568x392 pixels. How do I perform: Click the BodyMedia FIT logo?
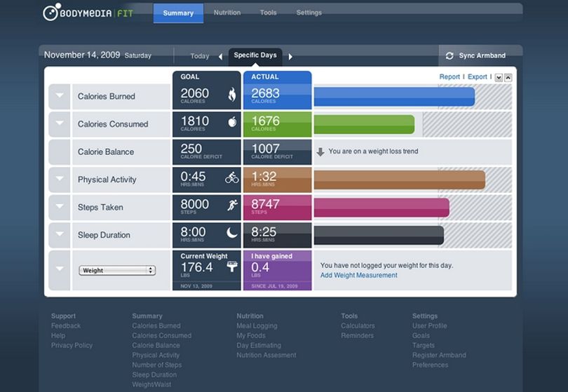[x=88, y=13]
